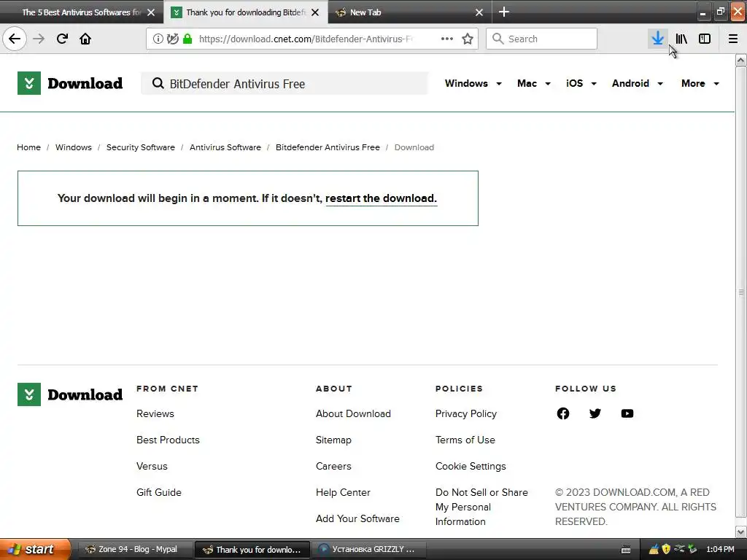Open the Library toolbar button
Image resolution: width=747 pixels, height=560 pixels.
click(681, 39)
